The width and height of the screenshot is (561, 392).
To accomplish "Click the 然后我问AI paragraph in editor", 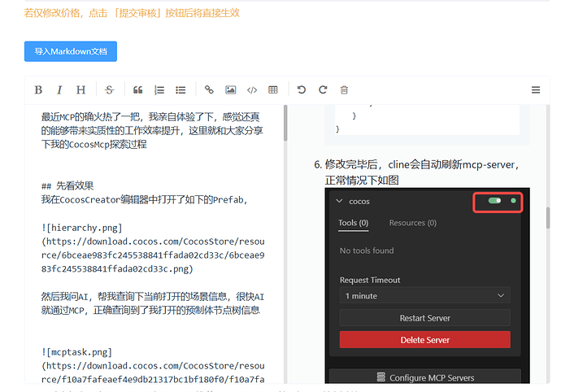I will (x=153, y=303).
